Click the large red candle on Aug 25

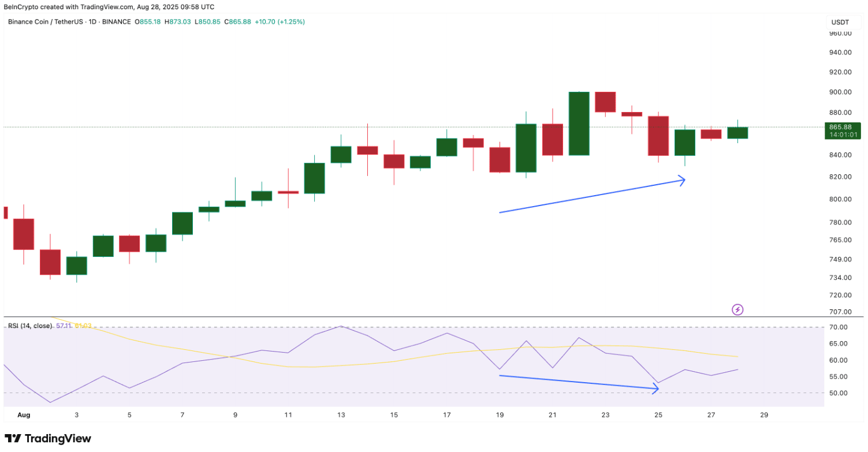pos(658,136)
